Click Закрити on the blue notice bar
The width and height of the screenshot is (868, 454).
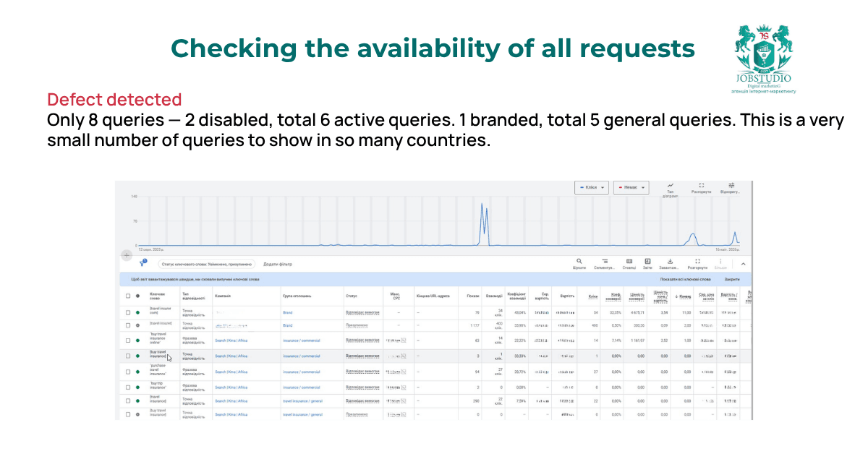coord(733,278)
